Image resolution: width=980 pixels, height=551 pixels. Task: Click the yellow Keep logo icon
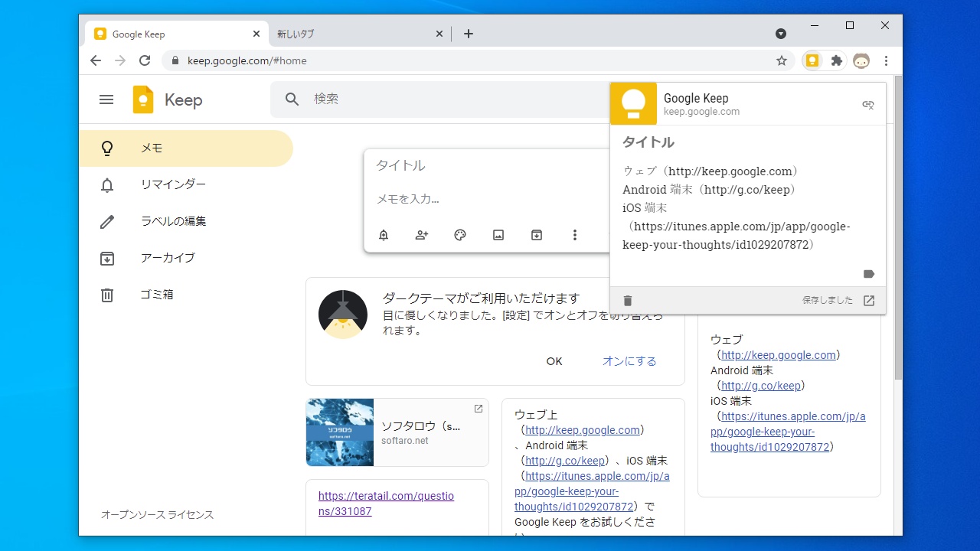143,99
